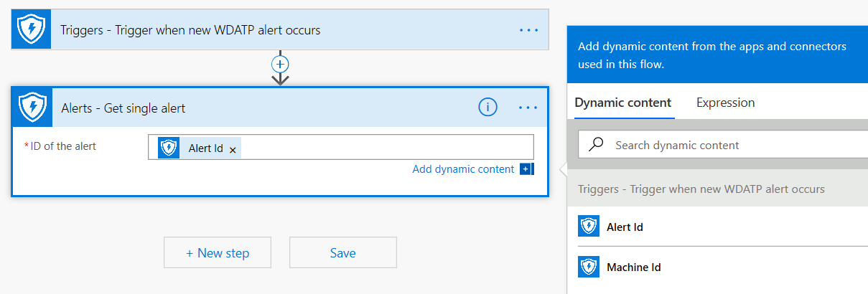Expand the Trigger when new WDATP alert occurs card
The image size is (868, 294).
280,29
